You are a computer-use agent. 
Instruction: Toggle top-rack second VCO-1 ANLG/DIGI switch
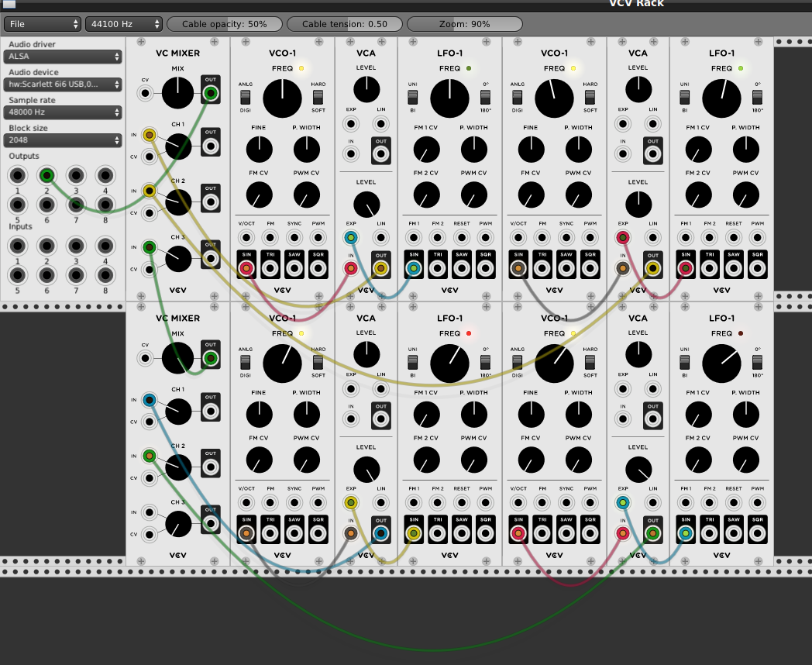click(517, 97)
